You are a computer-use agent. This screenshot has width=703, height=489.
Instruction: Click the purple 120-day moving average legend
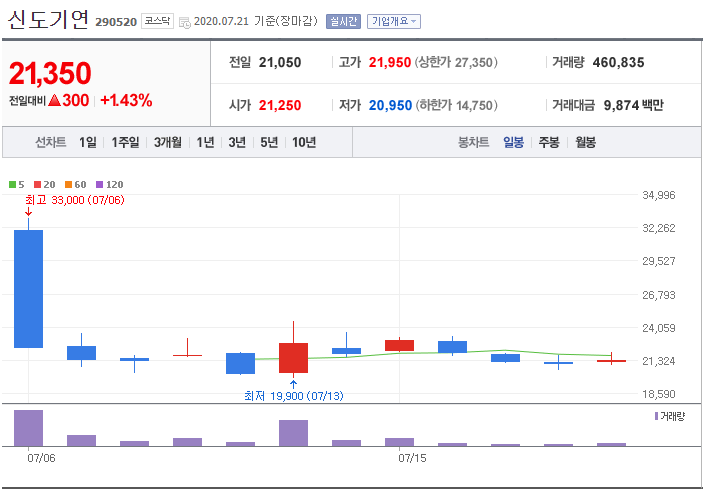[x=109, y=185]
